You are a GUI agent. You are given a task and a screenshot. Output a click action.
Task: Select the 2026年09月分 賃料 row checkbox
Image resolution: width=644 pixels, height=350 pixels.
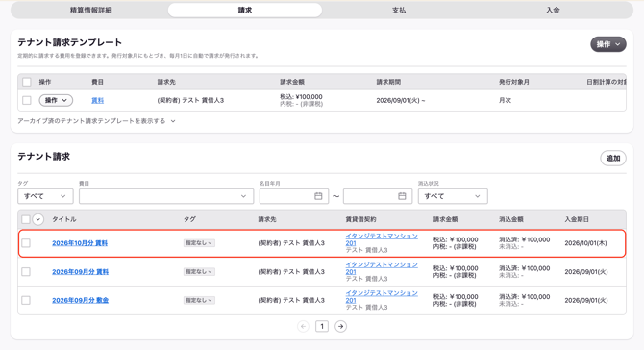pyautogui.click(x=26, y=271)
